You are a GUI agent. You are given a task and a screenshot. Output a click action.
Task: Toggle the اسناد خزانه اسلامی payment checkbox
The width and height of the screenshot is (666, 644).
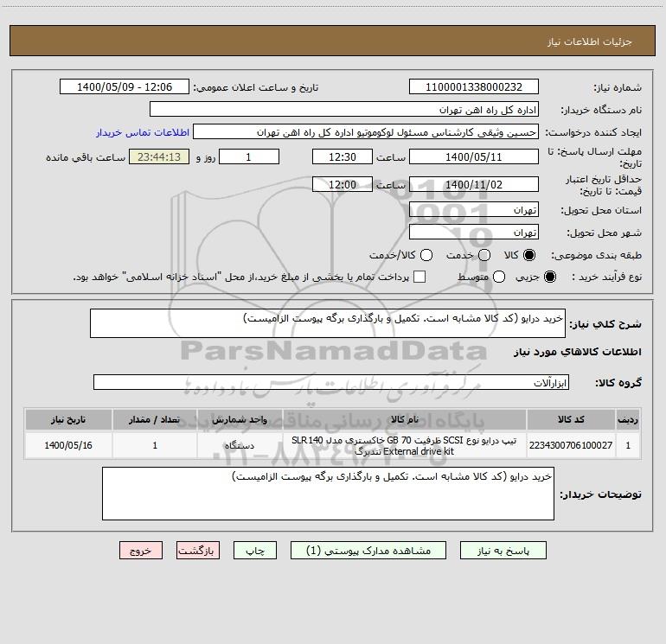click(x=419, y=277)
